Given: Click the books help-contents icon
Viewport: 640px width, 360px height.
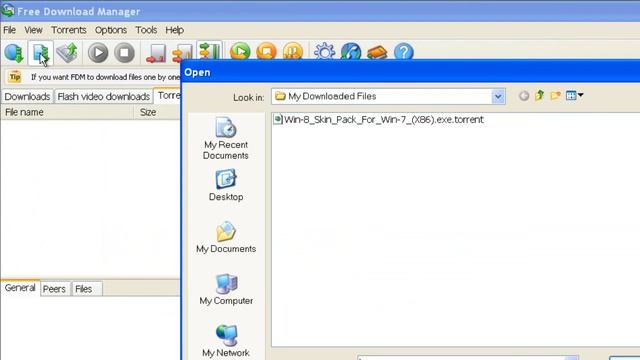Looking at the screenshot, I should [377, 52].
